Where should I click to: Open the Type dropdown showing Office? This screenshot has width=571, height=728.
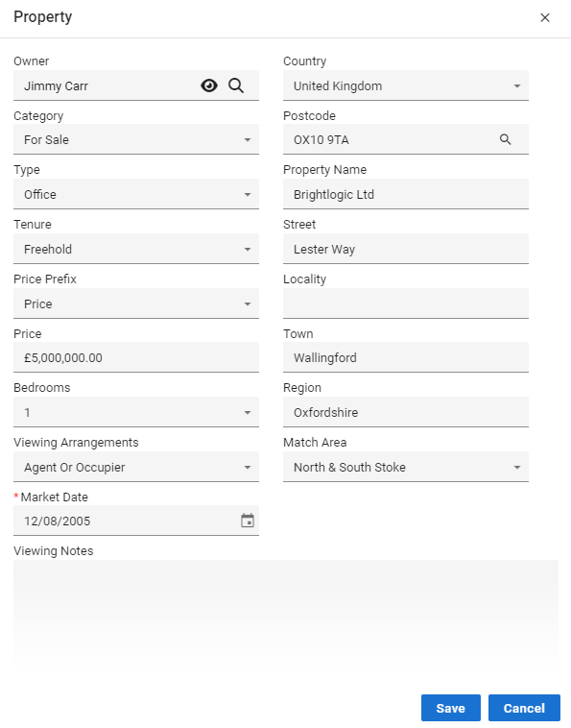click(136, 194)
